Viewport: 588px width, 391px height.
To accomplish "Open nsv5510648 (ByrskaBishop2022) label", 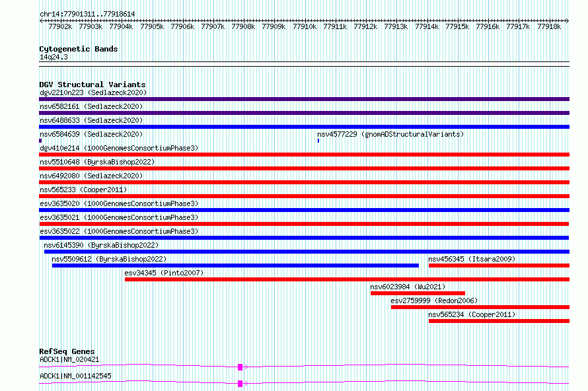I will coord(97,162).
